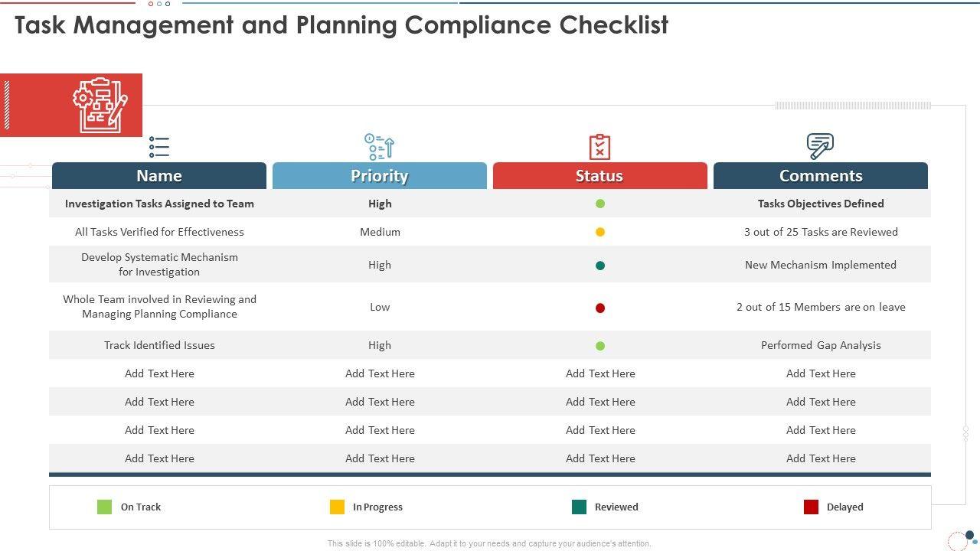Click the yellow In Progress legend swatch

(x=337, y=507)
